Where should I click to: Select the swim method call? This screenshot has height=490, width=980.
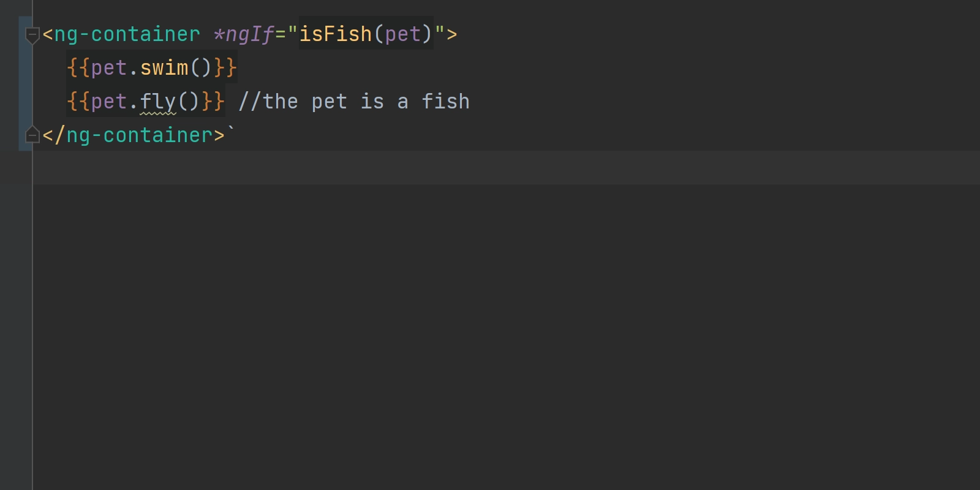[x=176, y=67]
